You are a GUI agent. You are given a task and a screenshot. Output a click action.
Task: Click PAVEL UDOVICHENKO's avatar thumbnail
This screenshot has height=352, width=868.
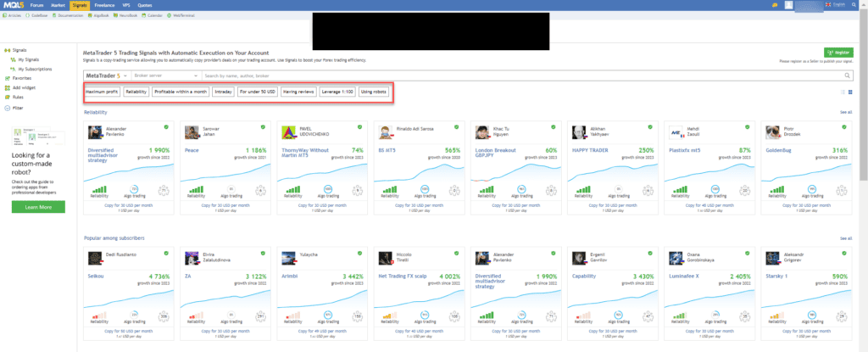(288, 132)
